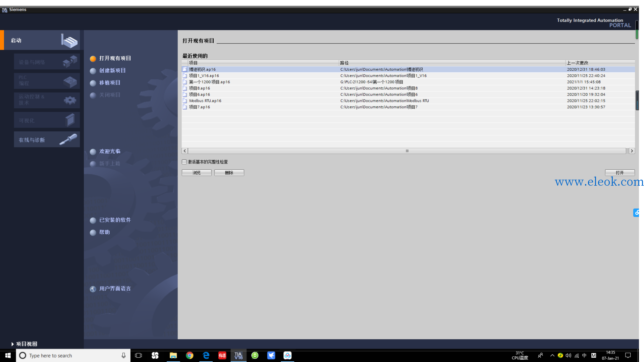
Task: Select 第一个1200项目.ap16 project name
Action: point(209,82)
